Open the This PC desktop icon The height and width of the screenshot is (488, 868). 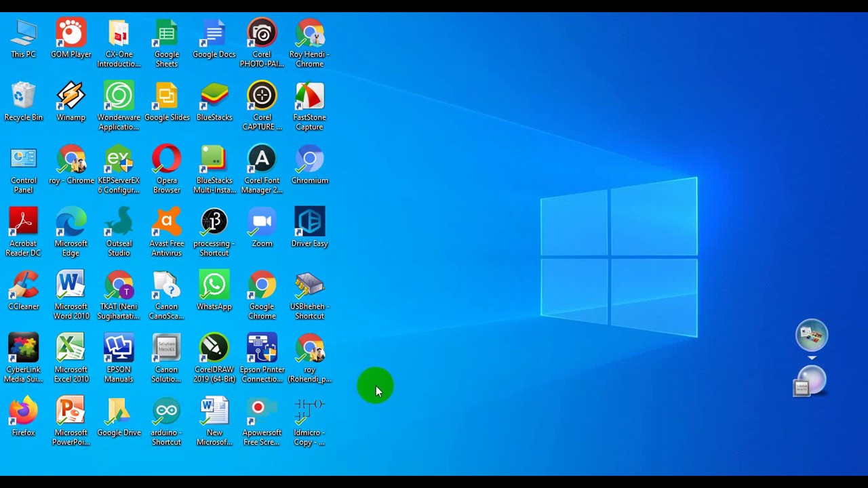24,39
